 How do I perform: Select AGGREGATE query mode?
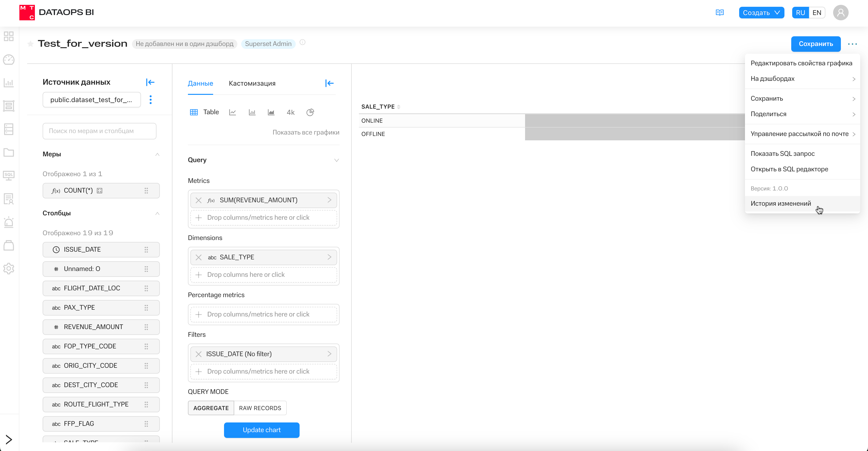click(x=211, y=408)
